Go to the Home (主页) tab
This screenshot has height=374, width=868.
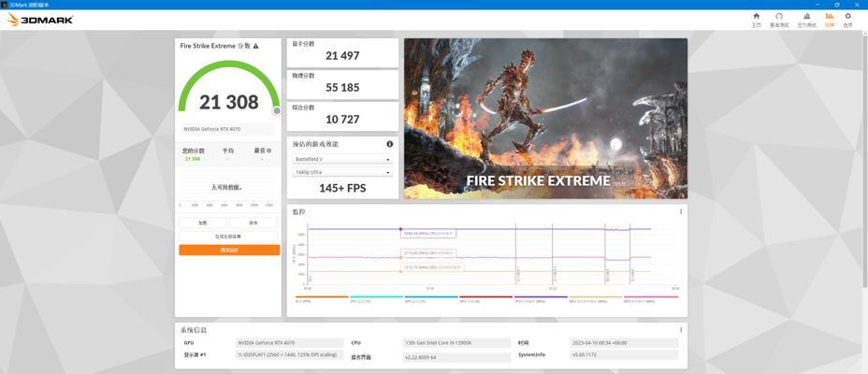[756, 20]
